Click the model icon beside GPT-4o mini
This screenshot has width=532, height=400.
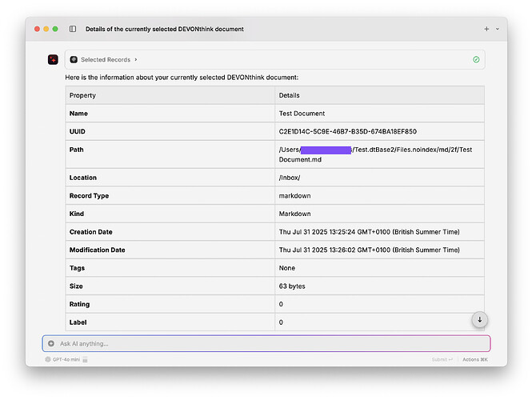point(48,359)
